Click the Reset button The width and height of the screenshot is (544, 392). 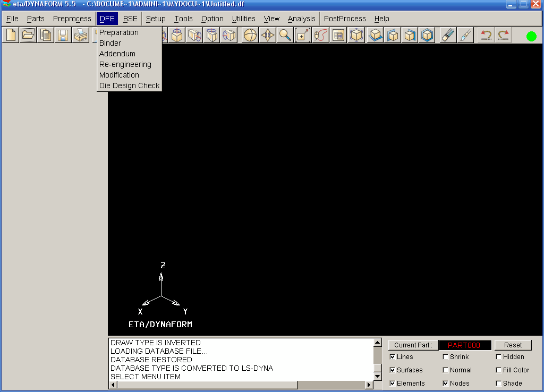coord(513,345)
